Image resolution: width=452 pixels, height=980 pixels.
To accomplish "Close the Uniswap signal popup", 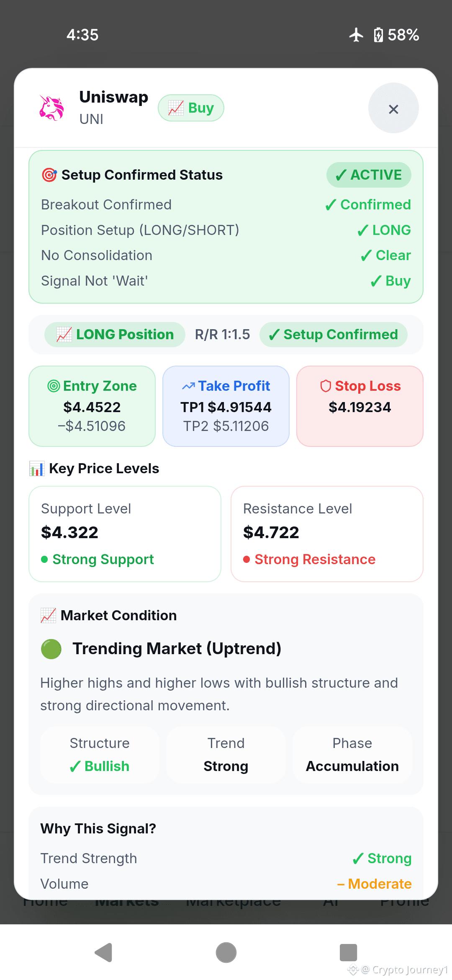I will coord(393,108).
